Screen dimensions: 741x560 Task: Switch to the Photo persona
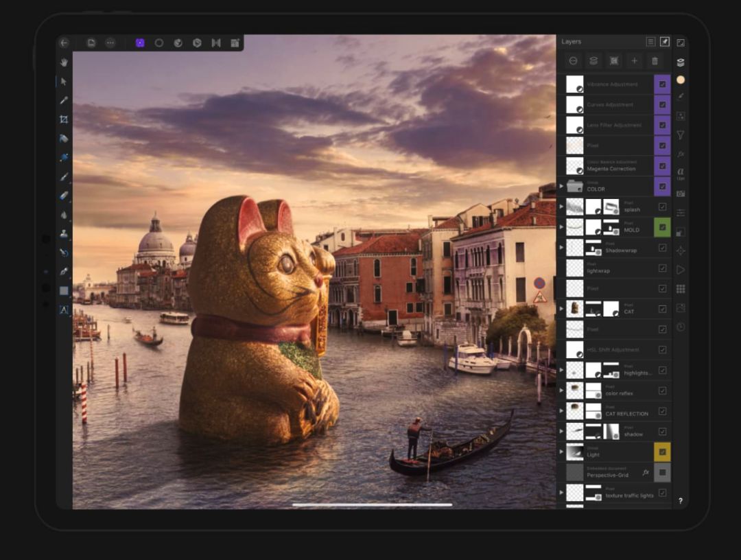140,43
